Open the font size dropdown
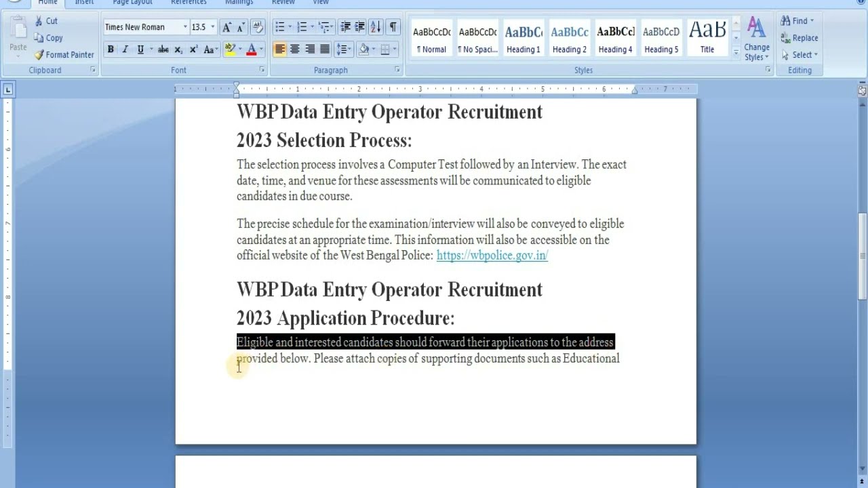 click(212, 27)
